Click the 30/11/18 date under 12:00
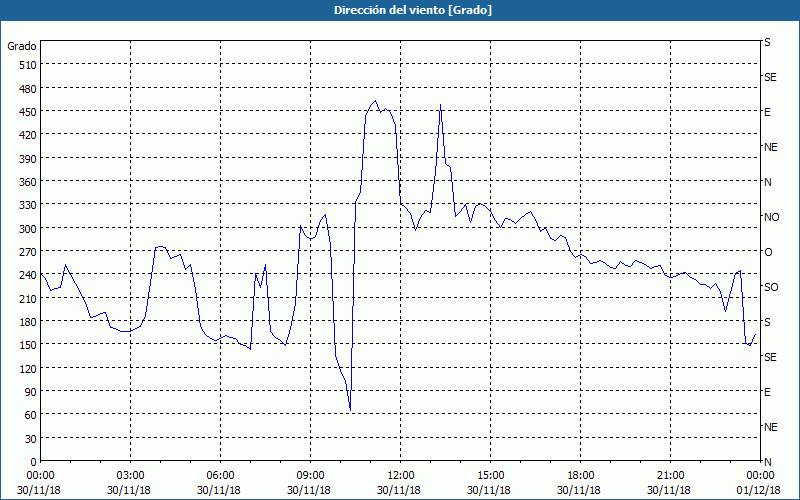Screen dimensions: 800x500 coord(399,490)
